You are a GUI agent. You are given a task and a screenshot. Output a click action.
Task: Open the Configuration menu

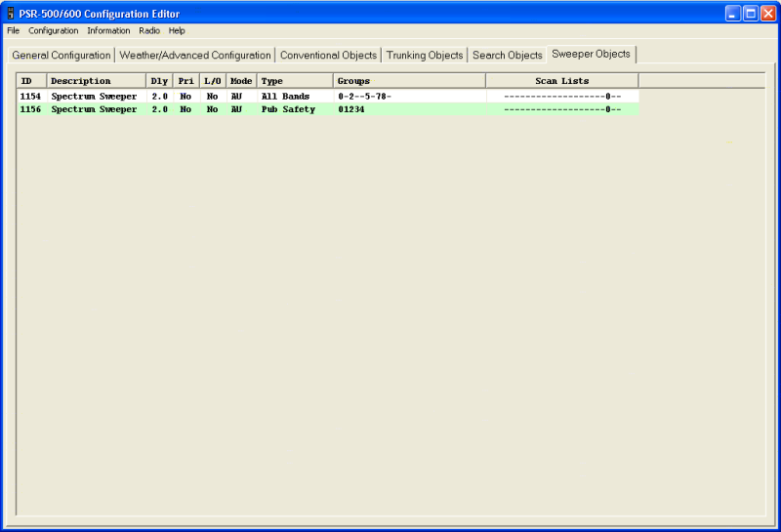tap(53, 31)
